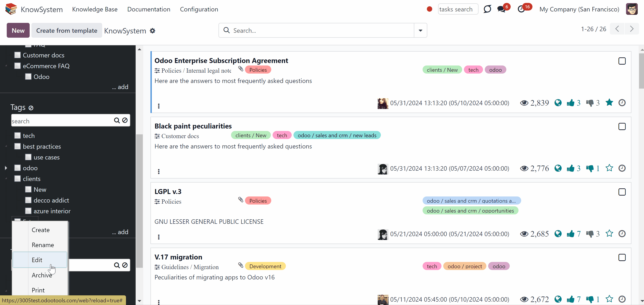Choose Create in the context menu
This screenshot has height=305, width=644.
pos(40,230)
